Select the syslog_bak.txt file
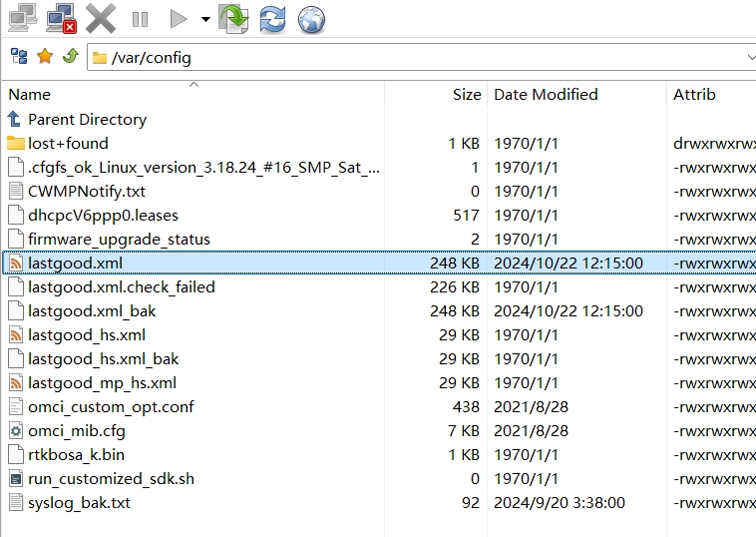This screenshot has height=537, width=756. coord(79,503)
